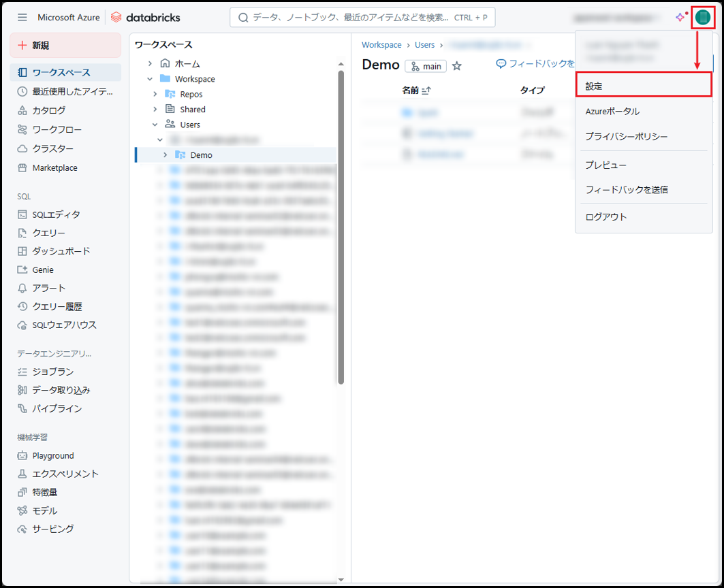Click the タイプ column header
724x588 pixels.
click(533, 91)
